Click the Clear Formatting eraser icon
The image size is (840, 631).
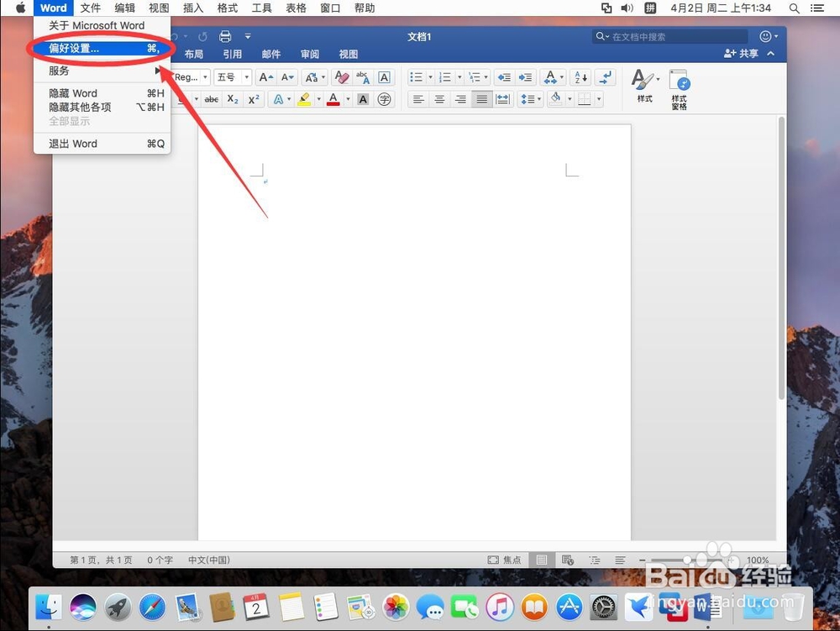(342, 77)
